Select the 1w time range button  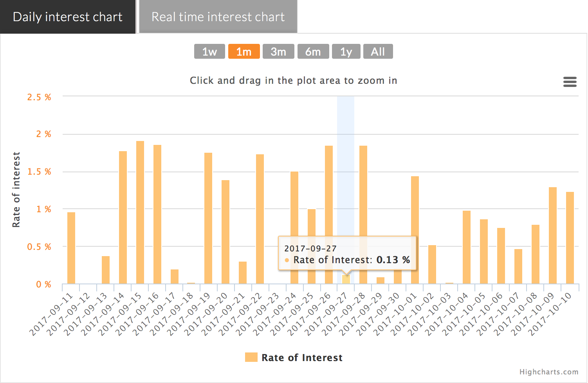click(x=209, y=51)
